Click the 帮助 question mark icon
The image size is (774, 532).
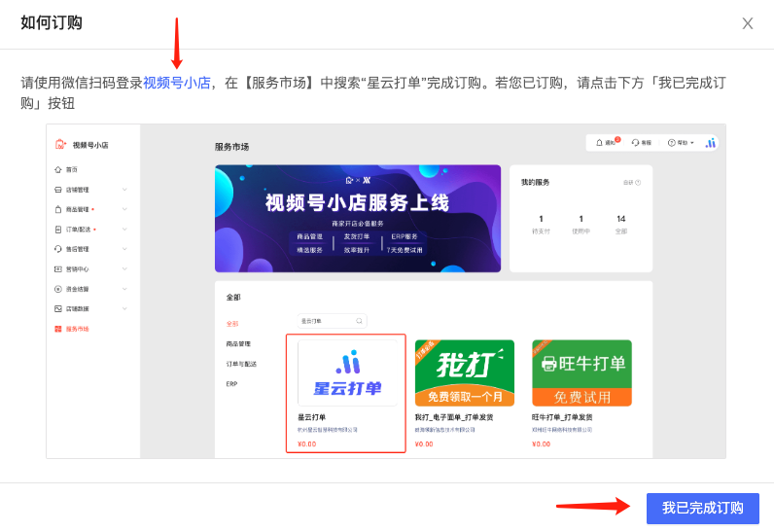click(x=671, y=143)
